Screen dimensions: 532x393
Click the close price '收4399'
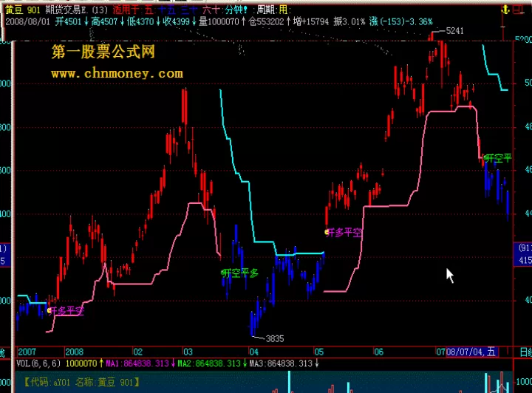(176, 21)
